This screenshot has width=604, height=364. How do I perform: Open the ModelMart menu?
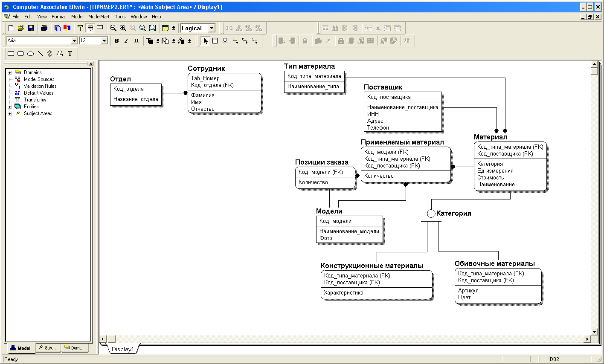click(99, 17)
